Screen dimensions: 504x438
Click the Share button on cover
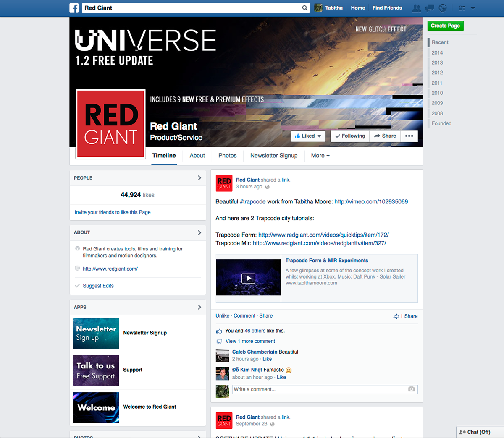(385, 136)
